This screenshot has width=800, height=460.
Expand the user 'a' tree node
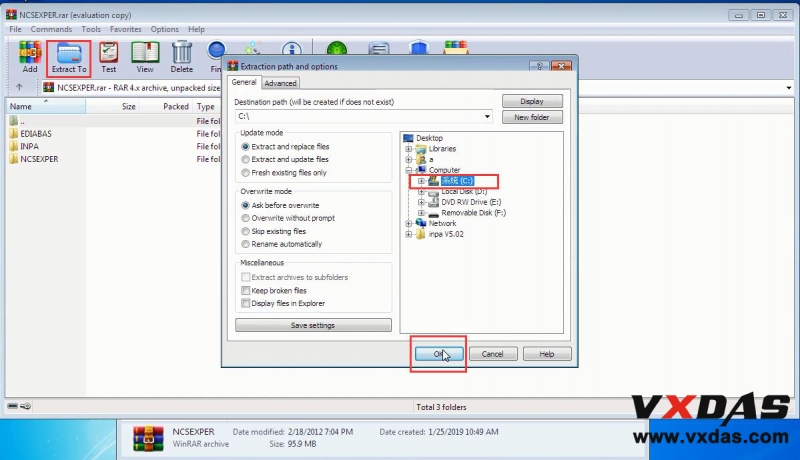coord(409,160)
